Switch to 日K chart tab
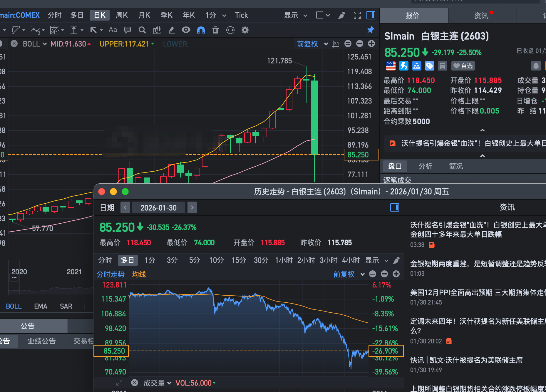Image resolution: width=546 pixels, height=392 pixels. [100, 15]
